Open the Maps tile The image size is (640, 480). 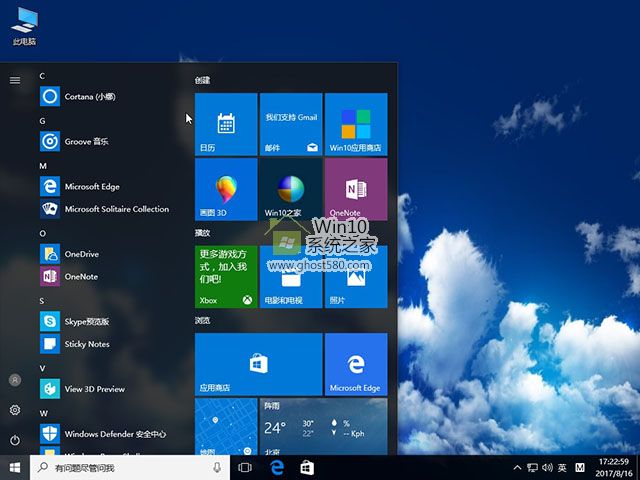click(x=226, y=427)
